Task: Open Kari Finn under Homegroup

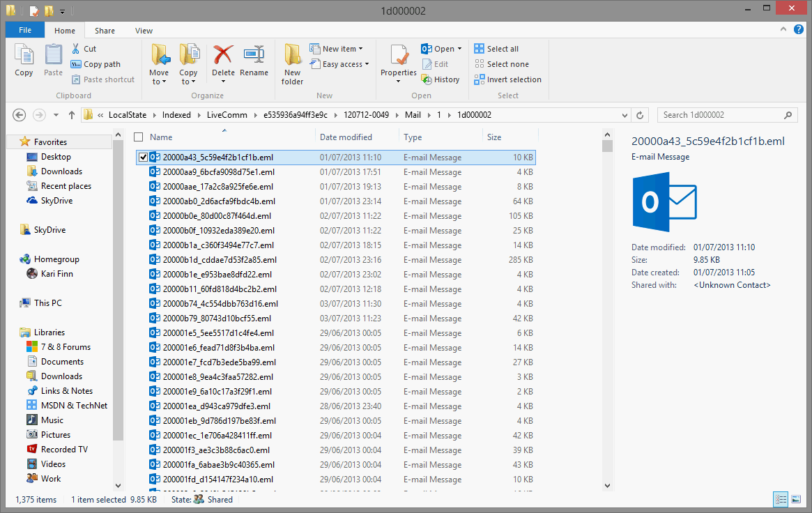Action: pyautogui.click(x=49, y=274)
